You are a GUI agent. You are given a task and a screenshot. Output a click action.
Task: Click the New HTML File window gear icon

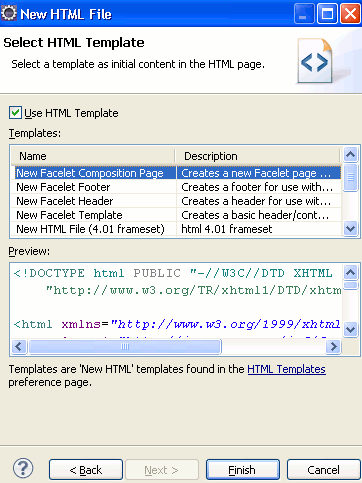tap(9, 14)
